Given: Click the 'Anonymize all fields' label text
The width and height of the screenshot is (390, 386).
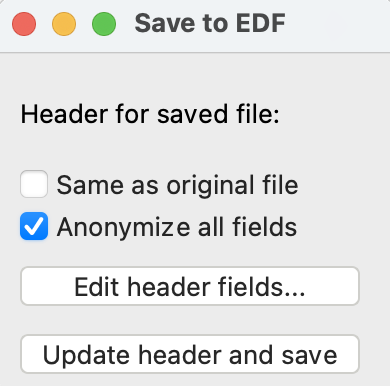Looking at the screenshot, I should point(177,227).
